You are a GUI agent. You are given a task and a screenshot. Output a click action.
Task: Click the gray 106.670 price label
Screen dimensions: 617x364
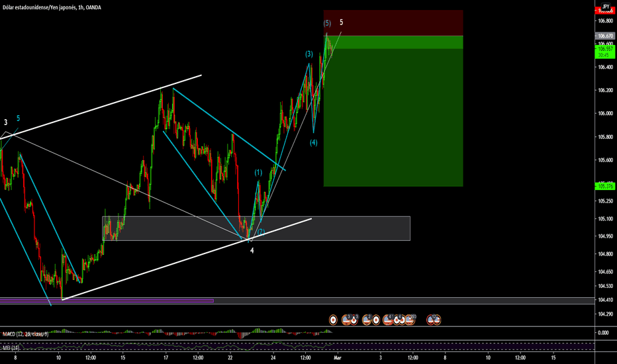(605, 36)
